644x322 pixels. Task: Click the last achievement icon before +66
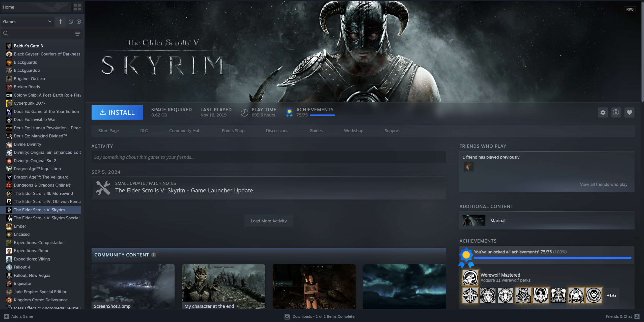594,295
